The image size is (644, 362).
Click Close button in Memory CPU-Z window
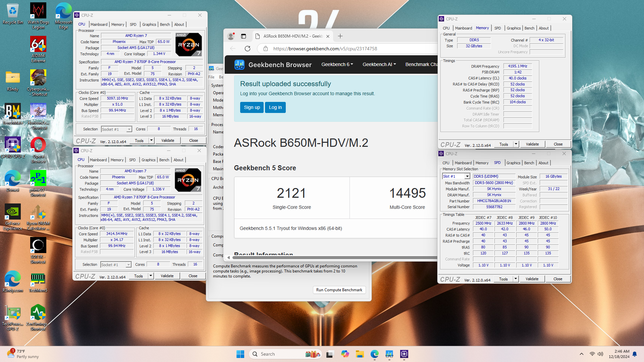(x=558, y=144)
